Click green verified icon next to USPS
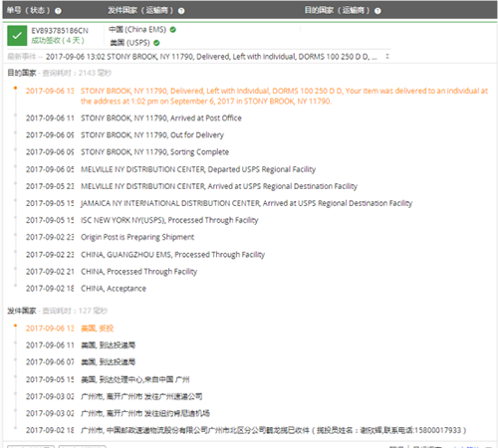 (x=156, y=43)
